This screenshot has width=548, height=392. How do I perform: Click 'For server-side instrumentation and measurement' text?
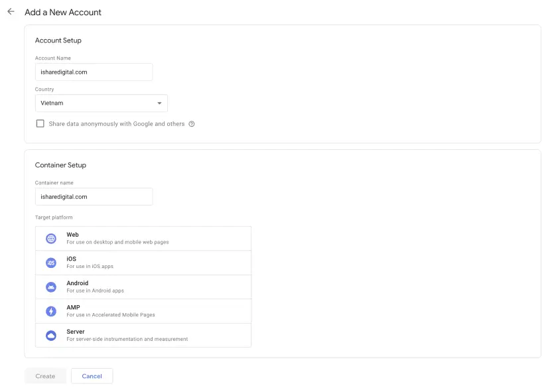tap(127, 339)
